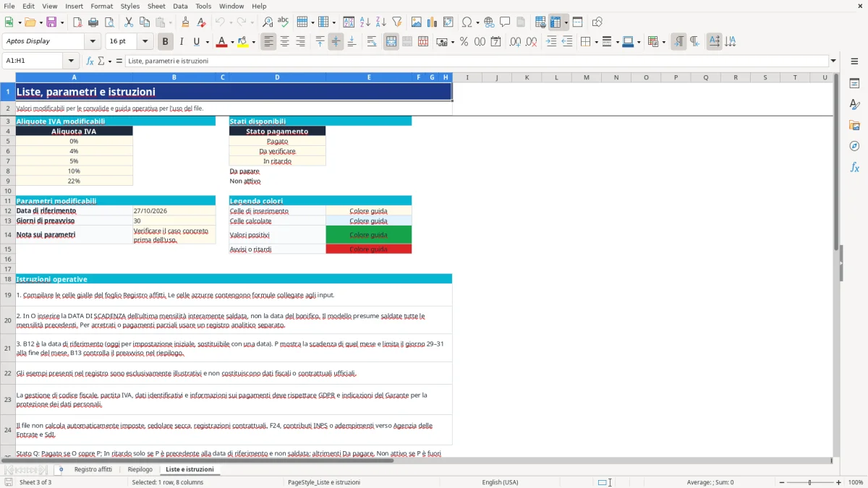Increase indent

(551, 42)
